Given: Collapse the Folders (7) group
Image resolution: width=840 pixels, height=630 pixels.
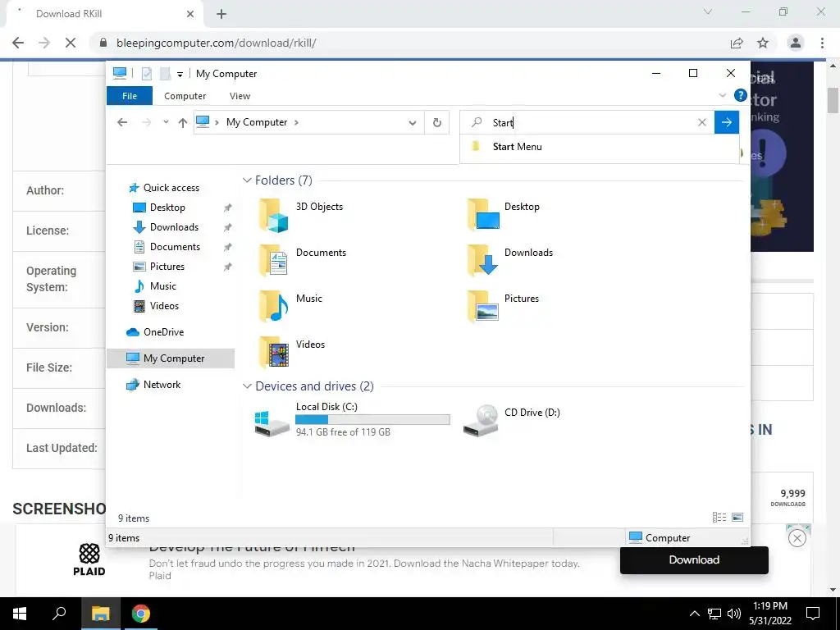Looking at the screenshot, I should pyautogui.click(x=247, y=180).
